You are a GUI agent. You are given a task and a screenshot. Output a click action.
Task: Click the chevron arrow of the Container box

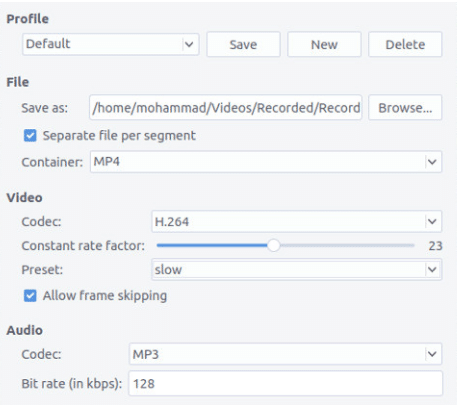coord(432,162)
